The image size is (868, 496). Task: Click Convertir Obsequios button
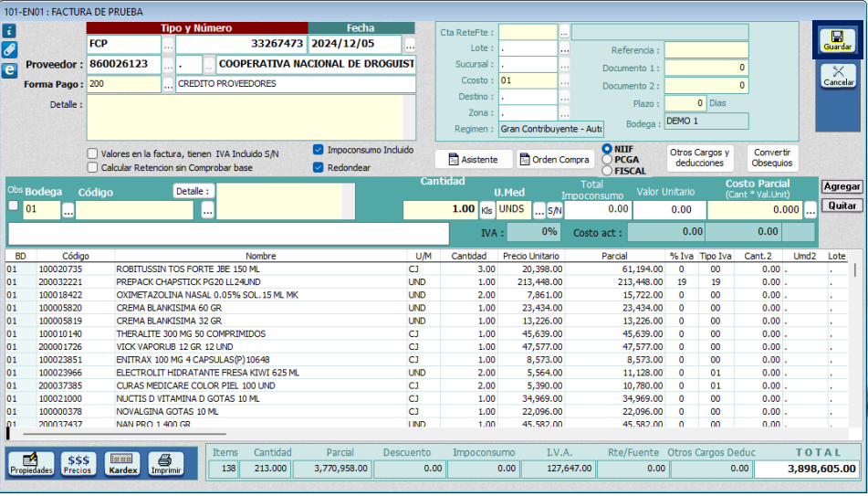(x=772, y=158)
